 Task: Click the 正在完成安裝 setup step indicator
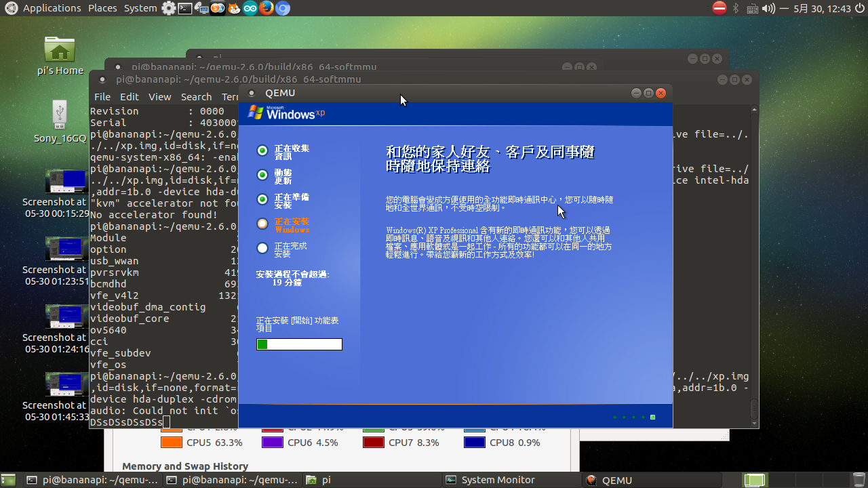pyautogui.click(x=262, y=248)
